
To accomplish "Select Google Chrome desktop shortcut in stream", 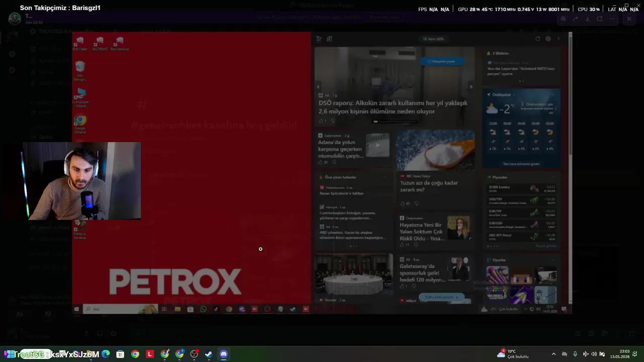I will coord(80,124).
